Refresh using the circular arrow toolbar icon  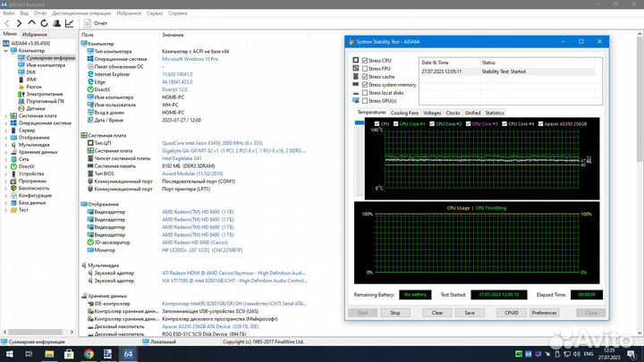tap(44, 23)
